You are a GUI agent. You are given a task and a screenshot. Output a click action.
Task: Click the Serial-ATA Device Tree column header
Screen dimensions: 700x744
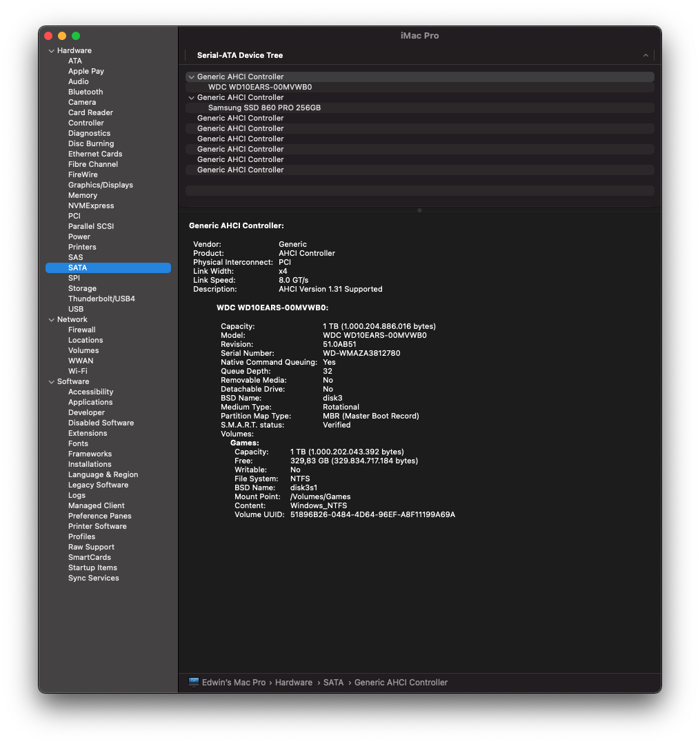pos(240,55)
